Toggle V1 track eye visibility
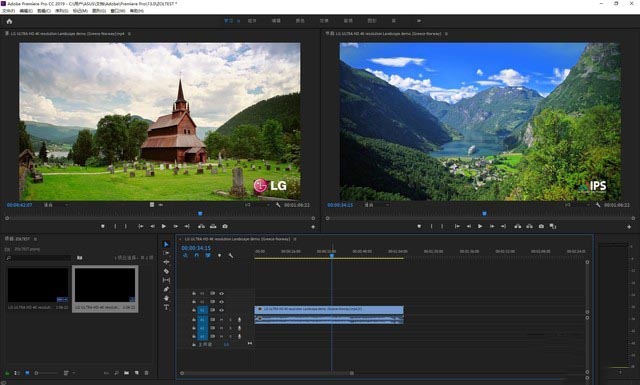 (221, 310)
